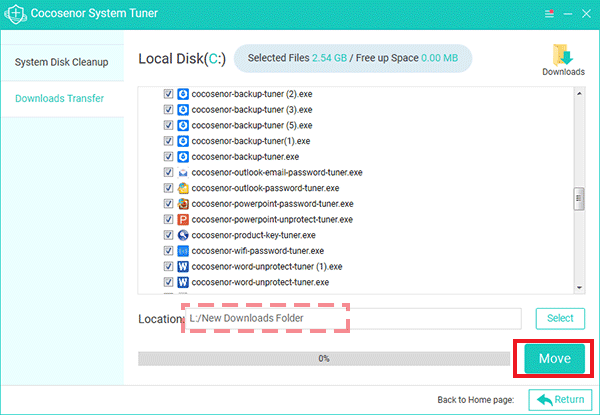Click the Cocosenor shield logo icon
The height and width of the screenshot is (415, 600).
(x=15, y=14)
